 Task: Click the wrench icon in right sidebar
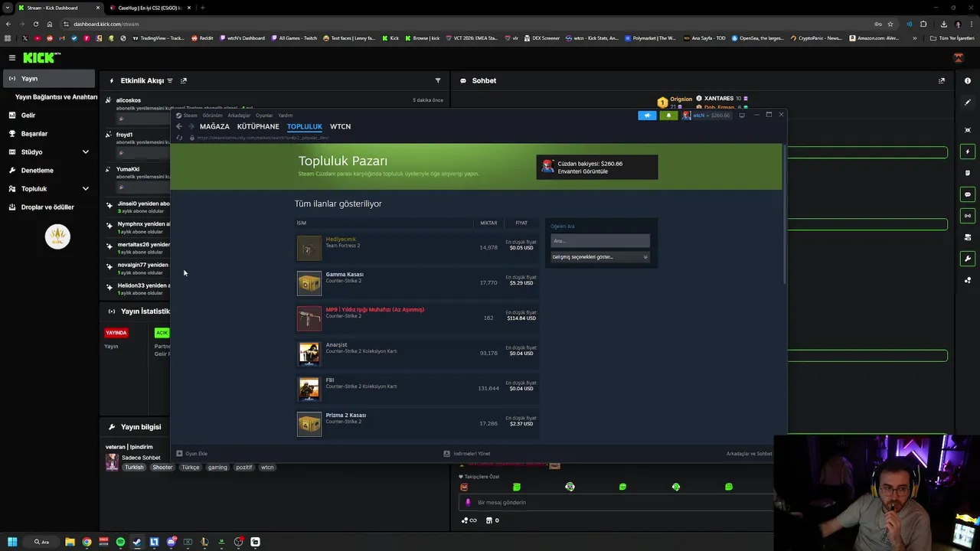pyautogui.click(x=968, y=259)
